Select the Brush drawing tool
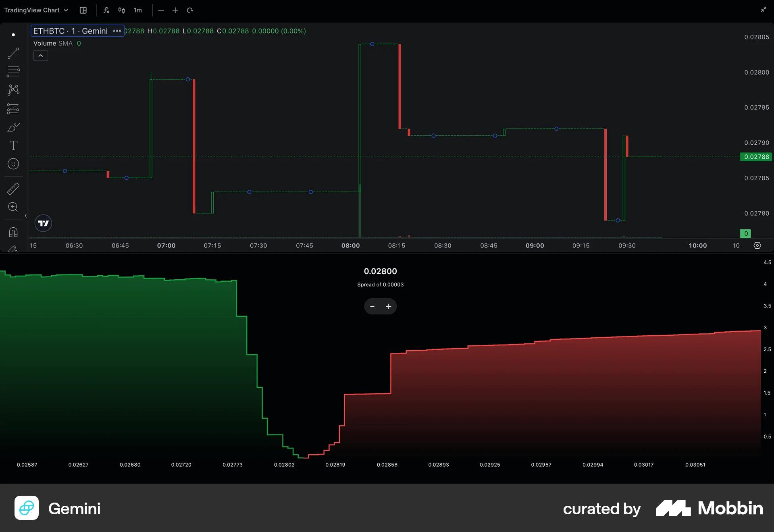 pyautogui.click(x=13, y=127)
